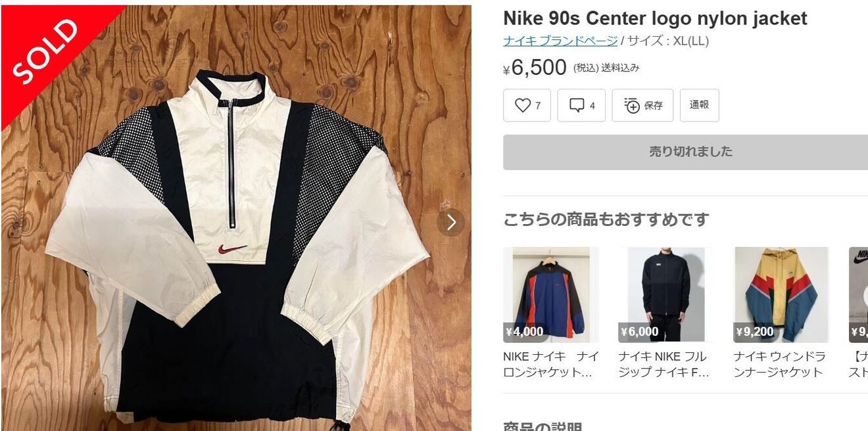
Task: Click the main Nike jacket product photo
Action: [236, 218]
